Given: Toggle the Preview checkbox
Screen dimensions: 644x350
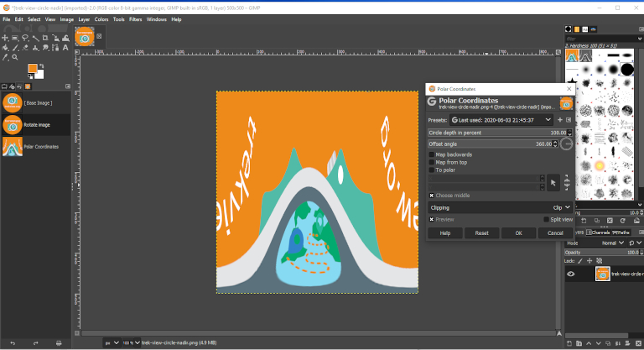Looking at the screenshot, I should (x=431, y=220).
